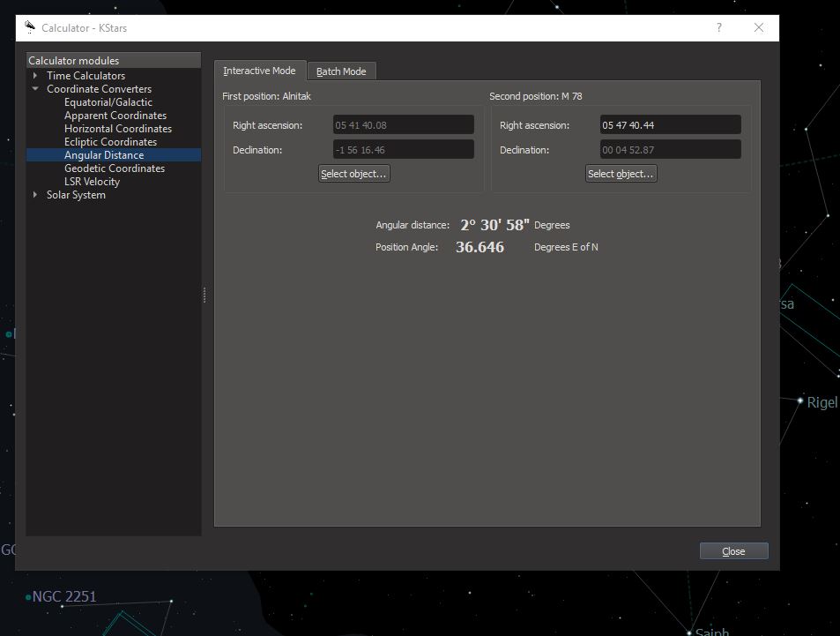Click the splitter handle between panels
The image size is (840, 636).
click(x=204, y=295)
